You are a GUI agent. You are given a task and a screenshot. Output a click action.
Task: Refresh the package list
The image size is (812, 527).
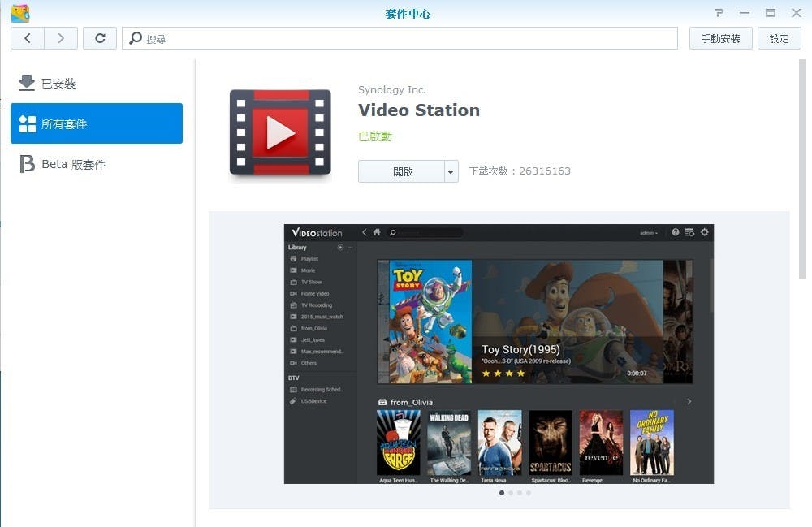coord(100,38)
